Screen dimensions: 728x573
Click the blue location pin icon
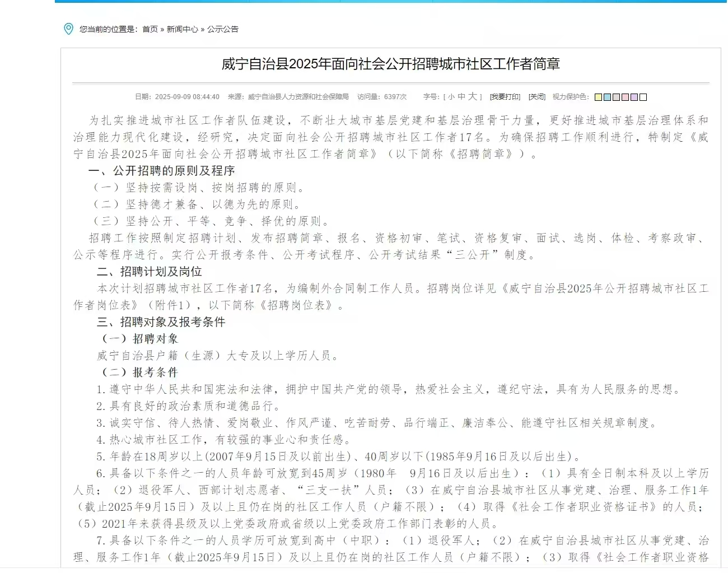pos(68,28)
